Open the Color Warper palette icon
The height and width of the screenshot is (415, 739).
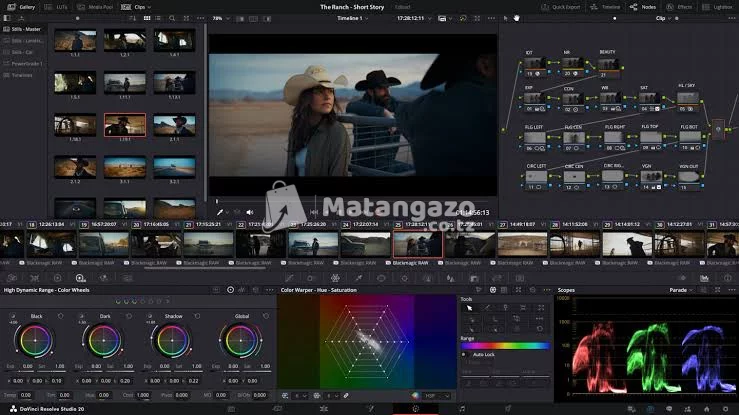pos(335,278)
